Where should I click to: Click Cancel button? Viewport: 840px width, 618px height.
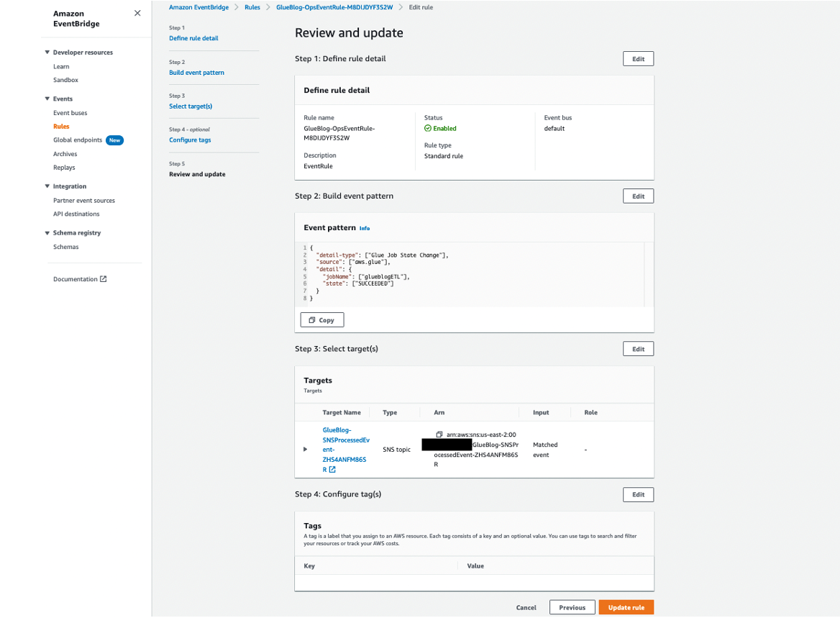click(x=526, y=608)
